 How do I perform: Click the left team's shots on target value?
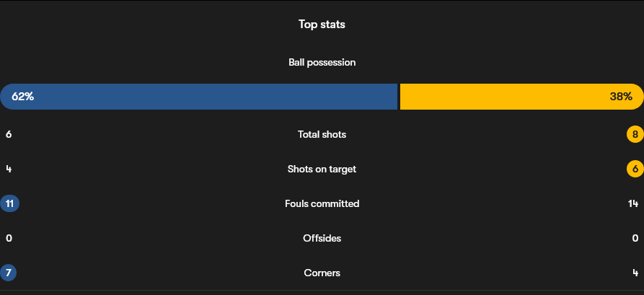[9, 169]
